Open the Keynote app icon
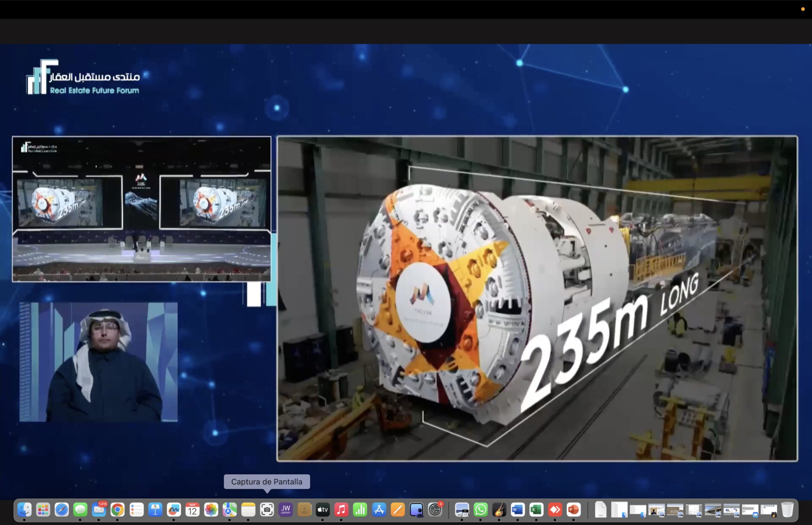This screenshot has width=812, height=525. point(155,510)
